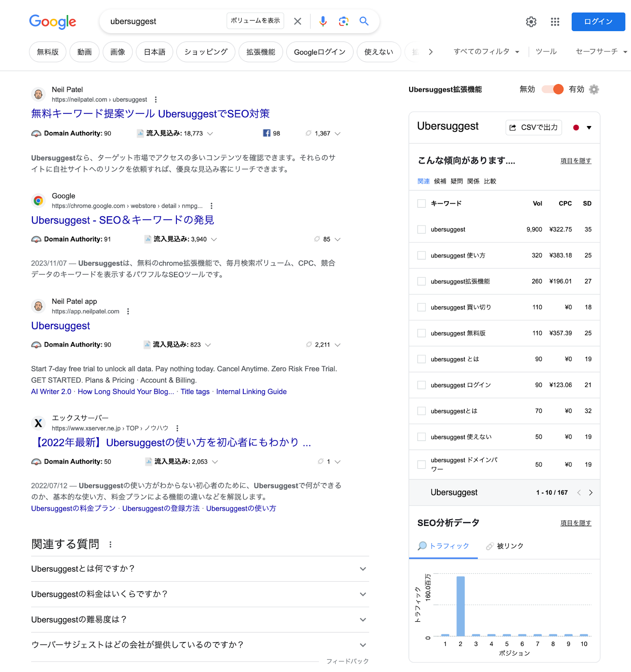Click the ログイン button
Viewport: 631px width, 672px height.
pos(598,22)
